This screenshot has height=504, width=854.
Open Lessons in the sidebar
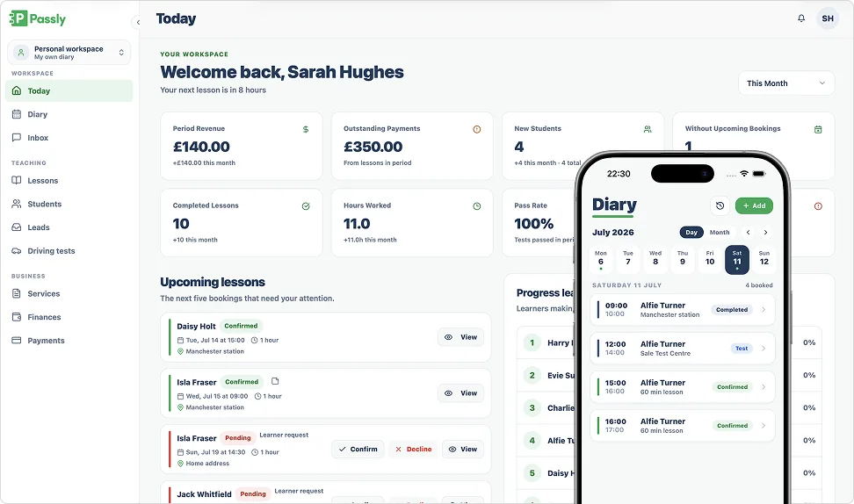(69, 181)
